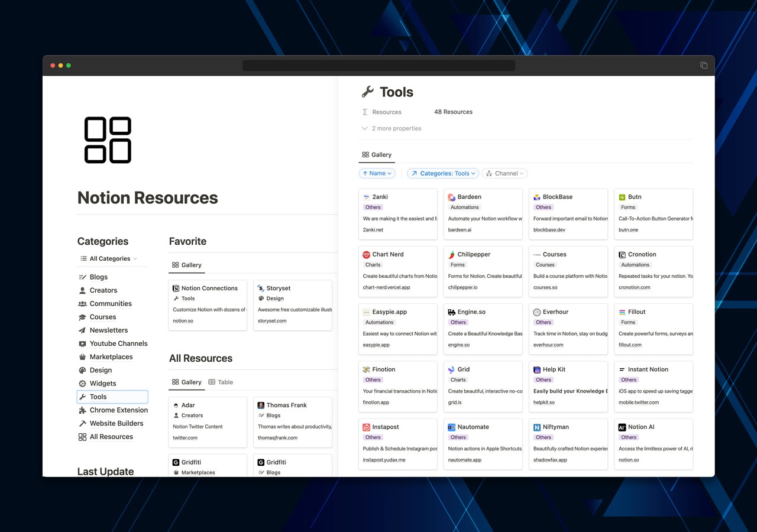Click the helpkit.so URL text
This screenshot has height=532, width=757.
544,402
